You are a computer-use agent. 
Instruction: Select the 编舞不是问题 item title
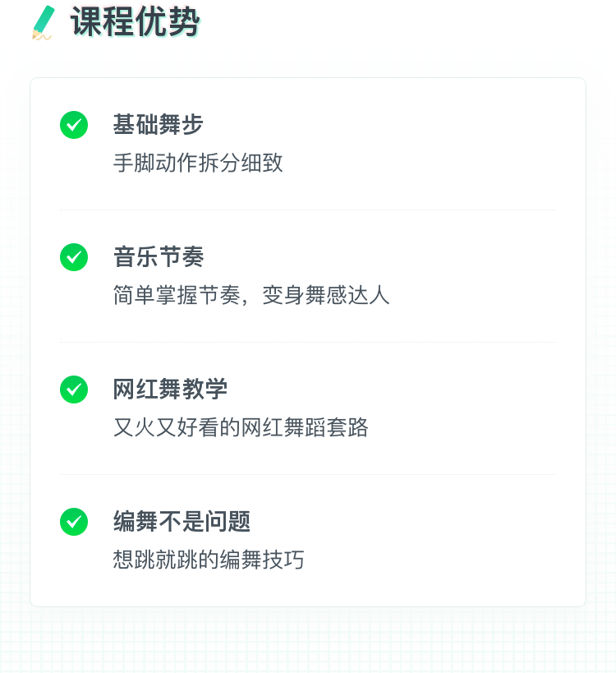pyautogui.click(x=181, y=522)
